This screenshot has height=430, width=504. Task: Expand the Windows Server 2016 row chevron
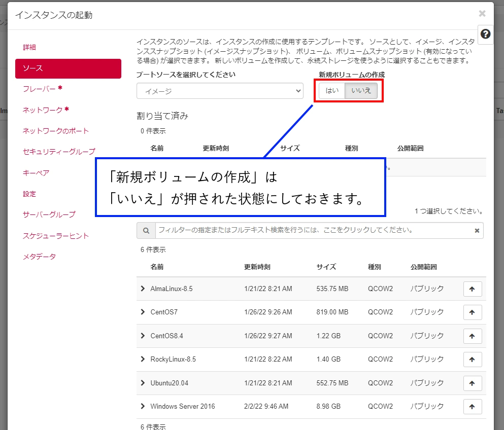(x=143, y=406)
